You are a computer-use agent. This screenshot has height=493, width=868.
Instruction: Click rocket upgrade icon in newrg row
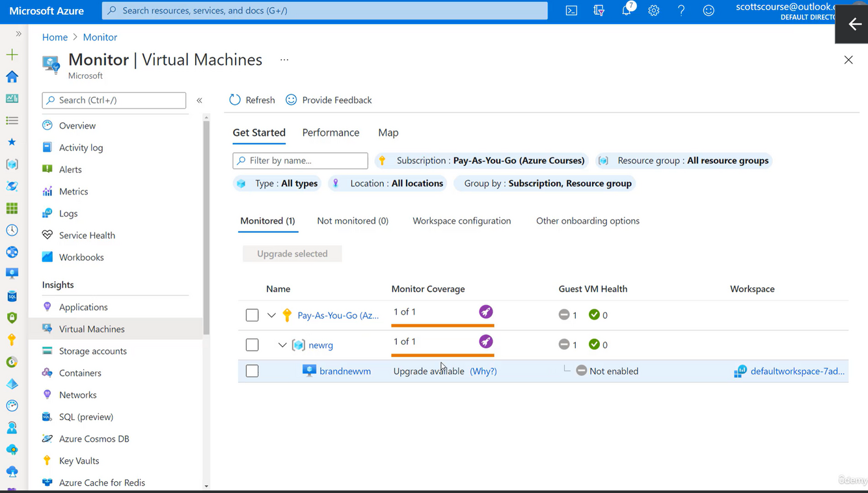click(486, 341)
